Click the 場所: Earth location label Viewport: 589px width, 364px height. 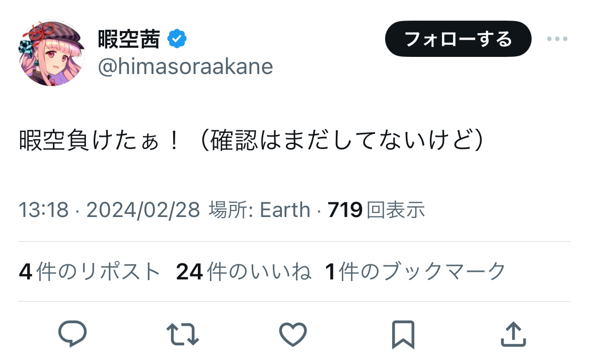259,209
